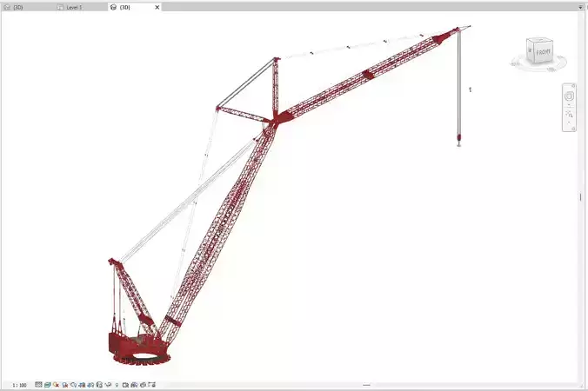
Task: Open Temporary Hide/Isolate glasses icon
Action: (x=108, y=385)
